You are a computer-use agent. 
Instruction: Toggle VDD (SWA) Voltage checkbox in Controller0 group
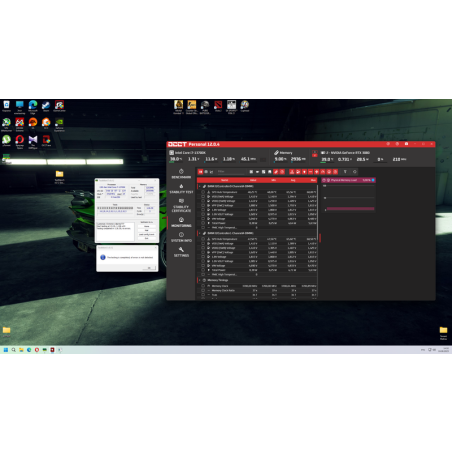[203, 196]
